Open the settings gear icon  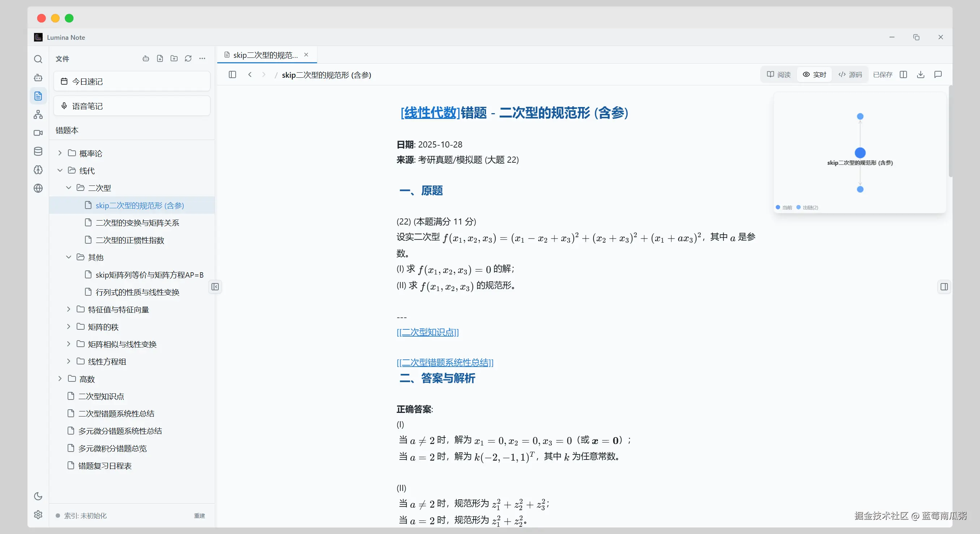tap(38, 514)
